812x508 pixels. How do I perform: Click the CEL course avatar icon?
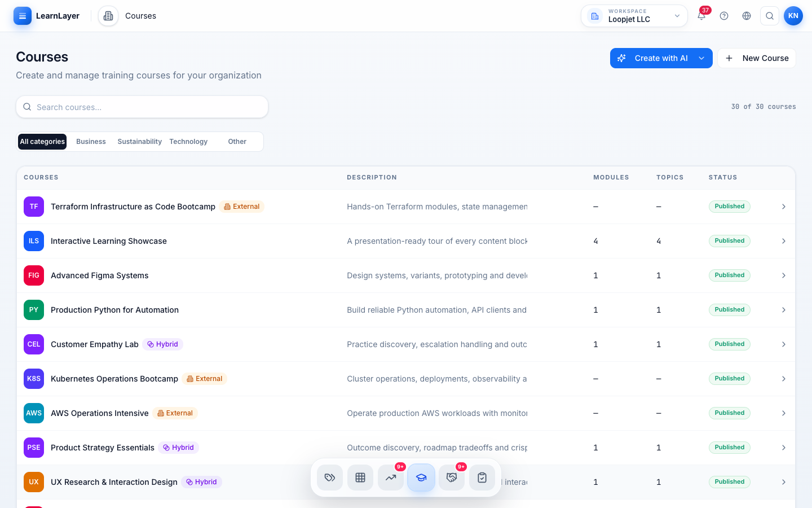coord(34,344)
